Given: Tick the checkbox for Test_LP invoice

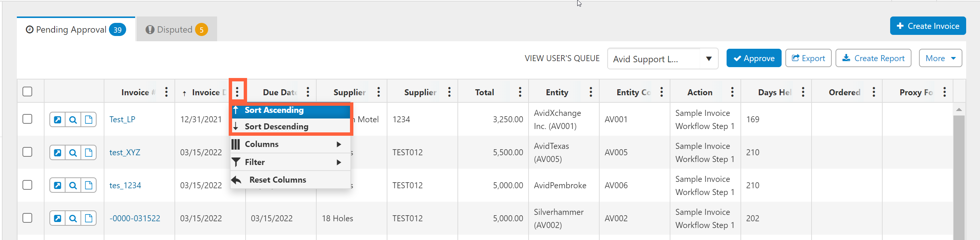Looking at the screenshot, I should click(27, 119).
